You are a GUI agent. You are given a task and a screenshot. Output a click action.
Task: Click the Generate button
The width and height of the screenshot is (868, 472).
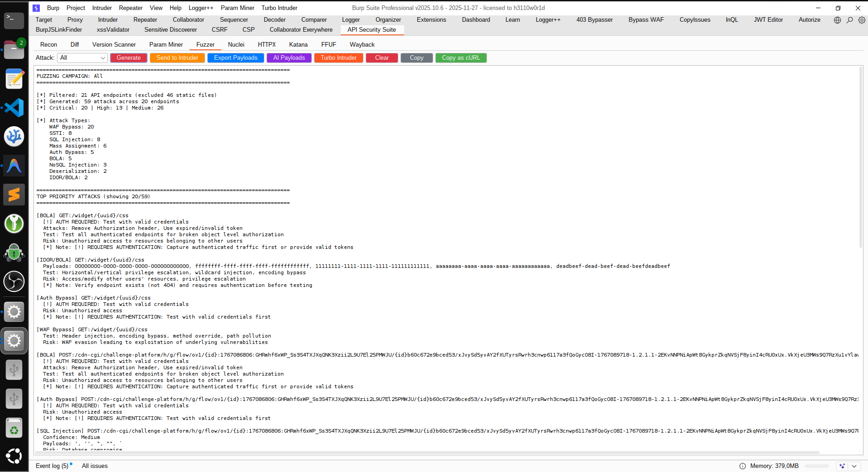[129, 57]
